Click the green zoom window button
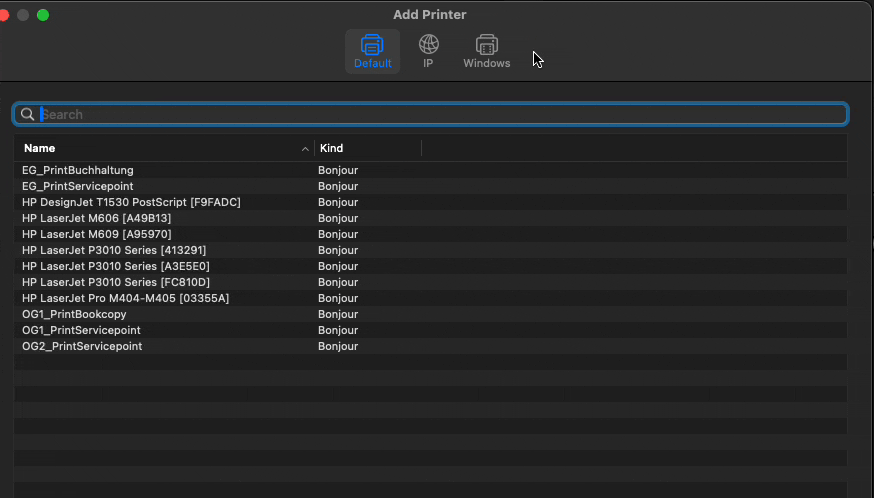The width and height of the screenshot is (874, 498). tap(43, 15)
